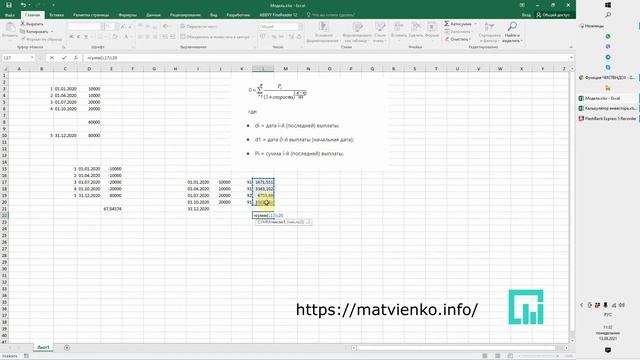The image size is (640, 360).
Task: Delete cells using Удалить
Action: (416, 30)
